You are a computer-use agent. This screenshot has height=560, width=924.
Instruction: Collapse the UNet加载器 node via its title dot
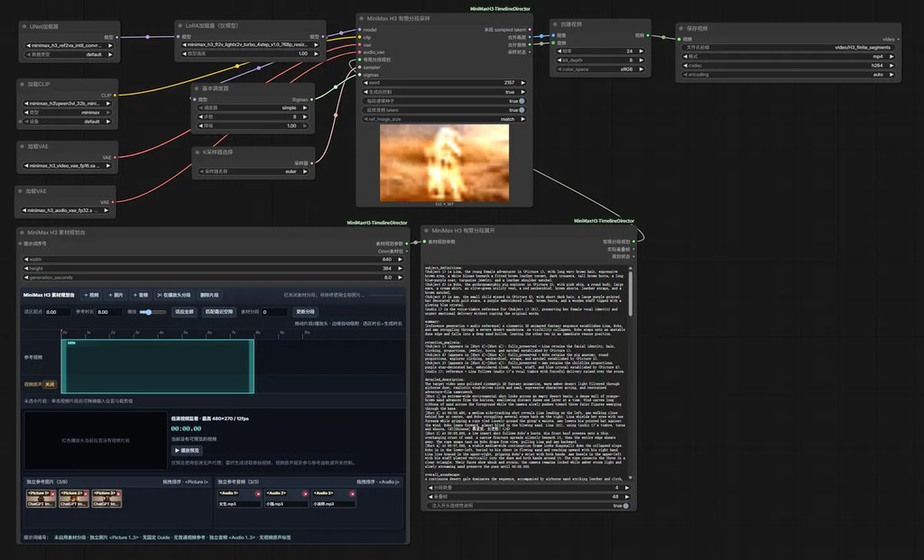tap(24, 26)
